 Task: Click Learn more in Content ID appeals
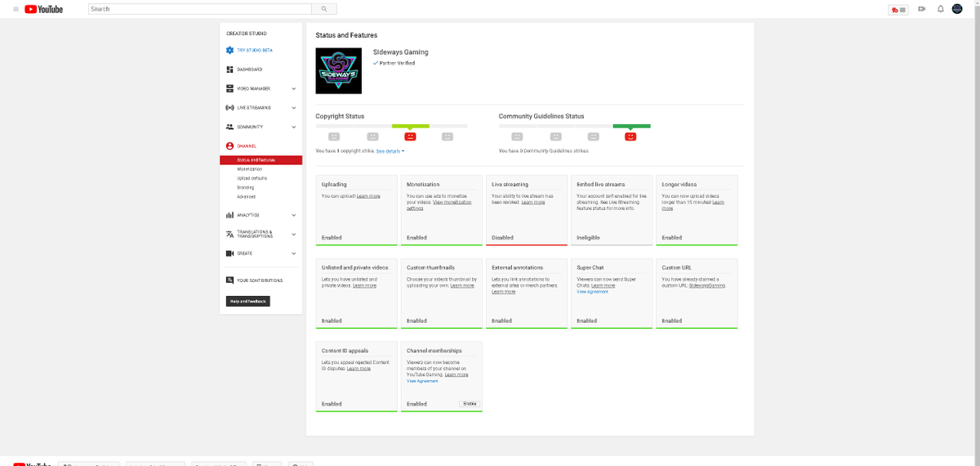359,369
